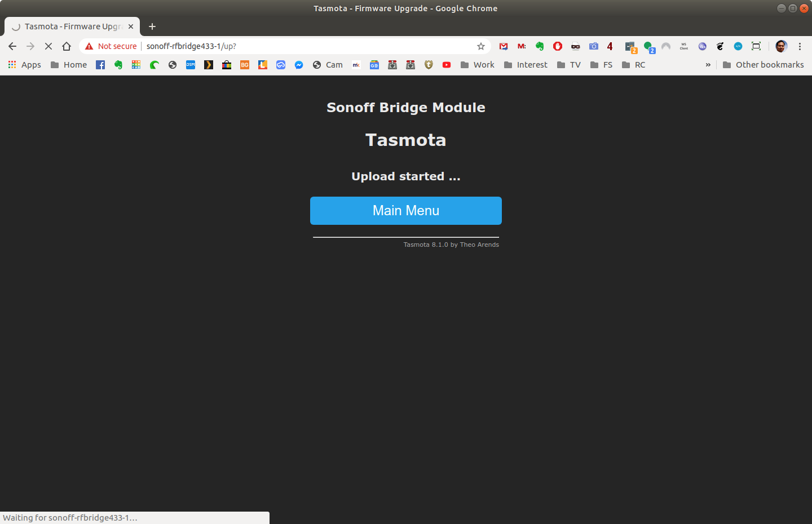The height and width of the screenshot is (524, 812).
Task: Open the TV bookmarks folder
Action: pos(568,65)
